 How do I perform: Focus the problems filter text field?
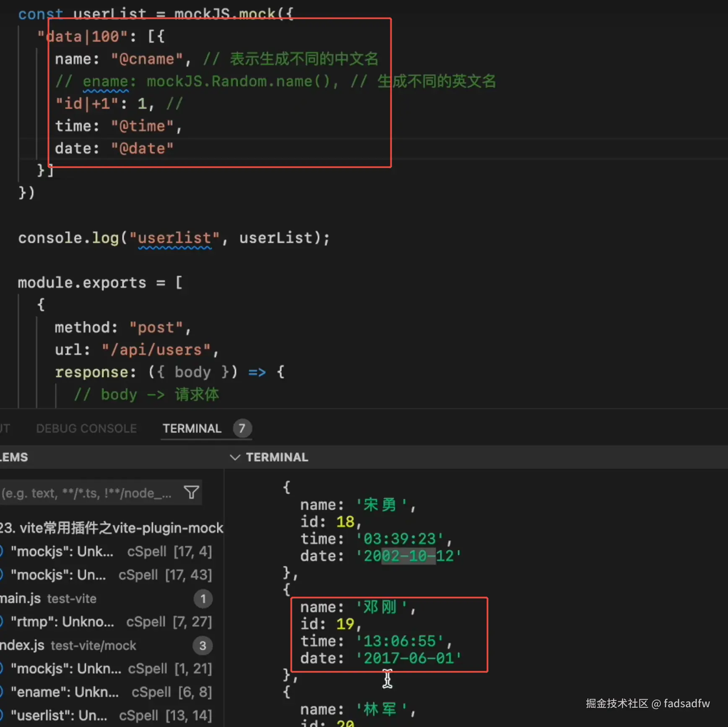[x=101, y=492]
